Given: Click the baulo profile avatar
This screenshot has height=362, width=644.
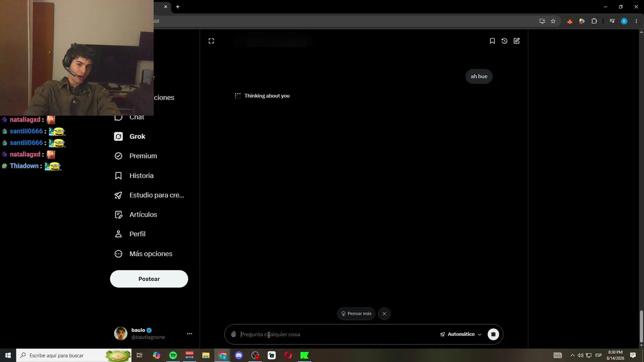Looking at the screenshot, I should pos(121,334).
